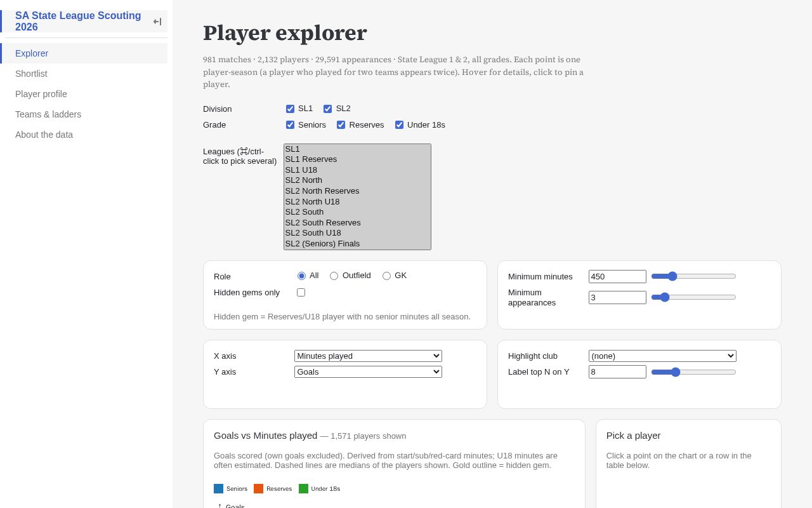
Task: Toggle the Seniors grade checkbox
Action: click(x=290, y=125)
